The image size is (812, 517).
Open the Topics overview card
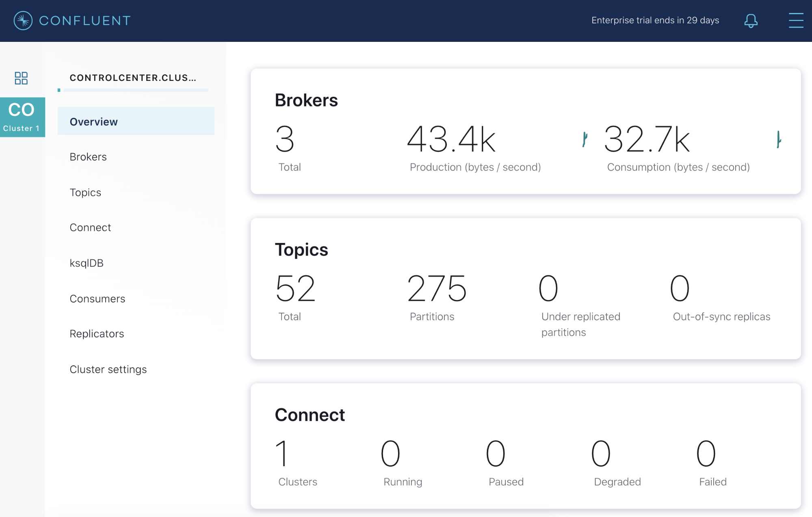(301, 250)
